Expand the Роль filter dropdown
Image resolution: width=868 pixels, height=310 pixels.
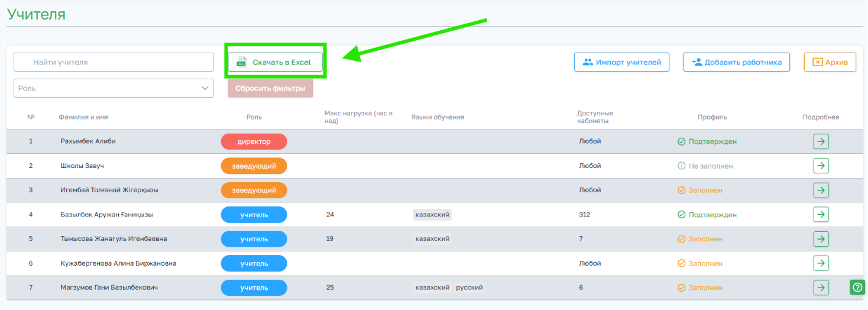click(x=114, y=88)
